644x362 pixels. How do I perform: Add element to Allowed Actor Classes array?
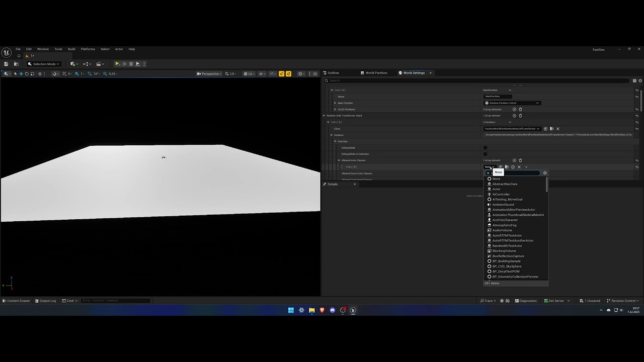coord(514,160)
